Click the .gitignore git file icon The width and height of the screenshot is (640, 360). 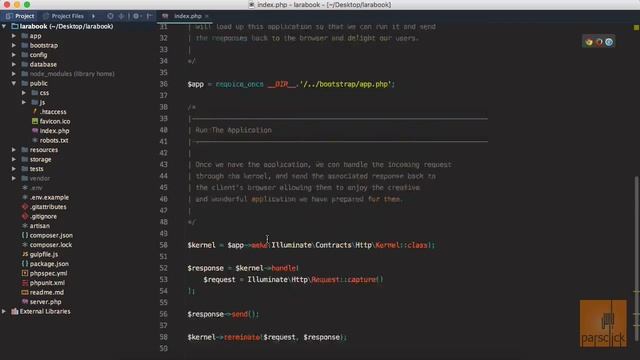(x=25, y=216)
